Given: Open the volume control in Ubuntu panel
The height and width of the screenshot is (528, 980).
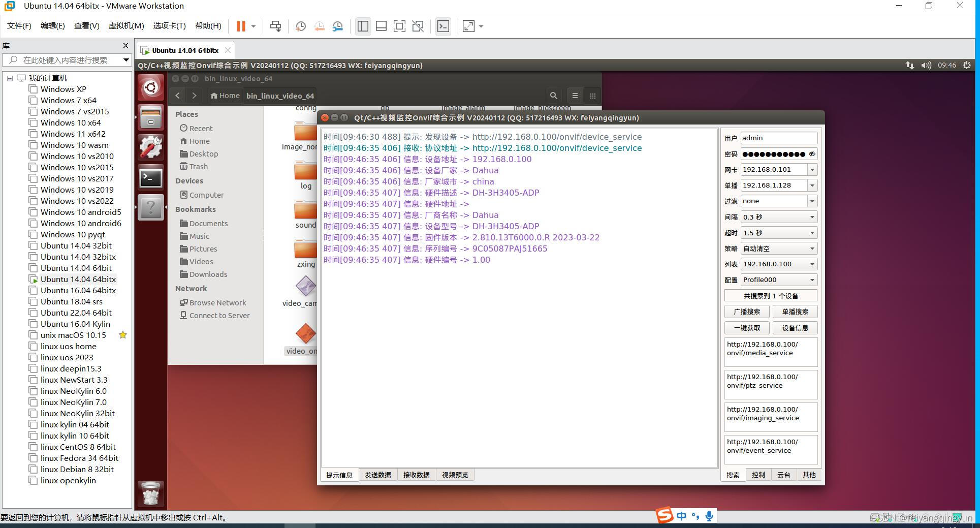Looking at the screenshot, I should 926,65.
